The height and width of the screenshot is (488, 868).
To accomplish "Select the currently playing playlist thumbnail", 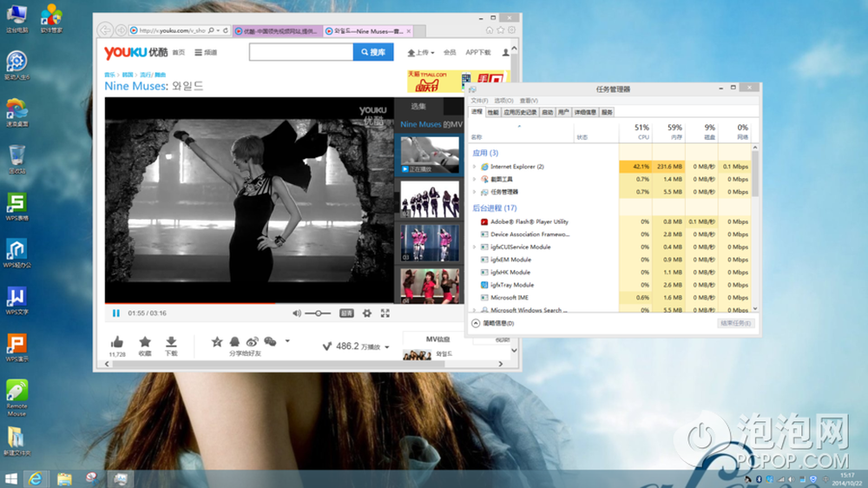I will coord(430,155).
